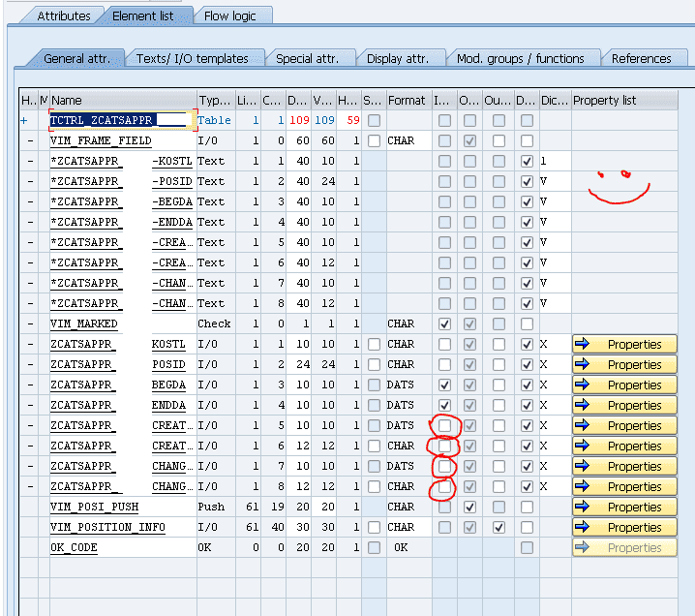Click the VIM_FRAME_FIELD name field
695x616 pixels.
(121, 140)
